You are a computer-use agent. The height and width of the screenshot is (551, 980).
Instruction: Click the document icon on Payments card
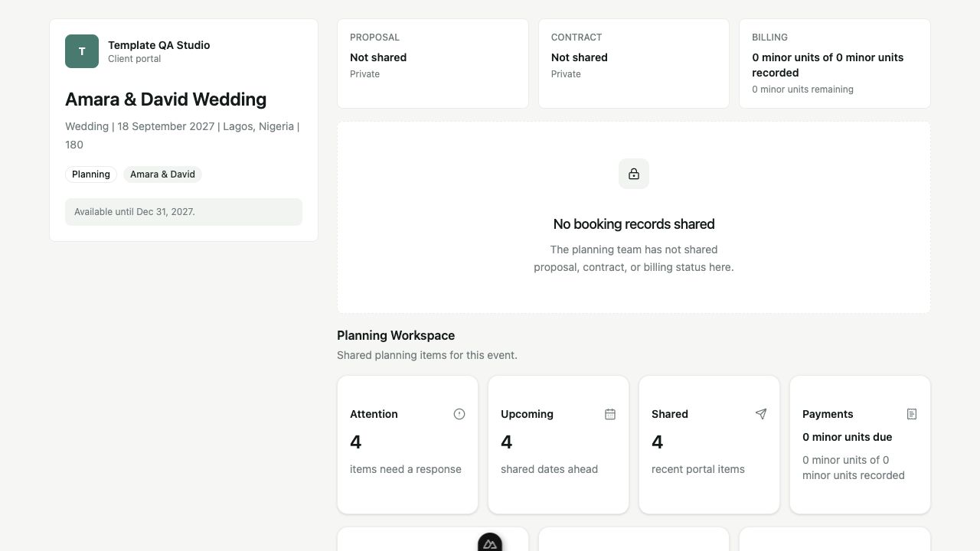[x=912, y=414]
